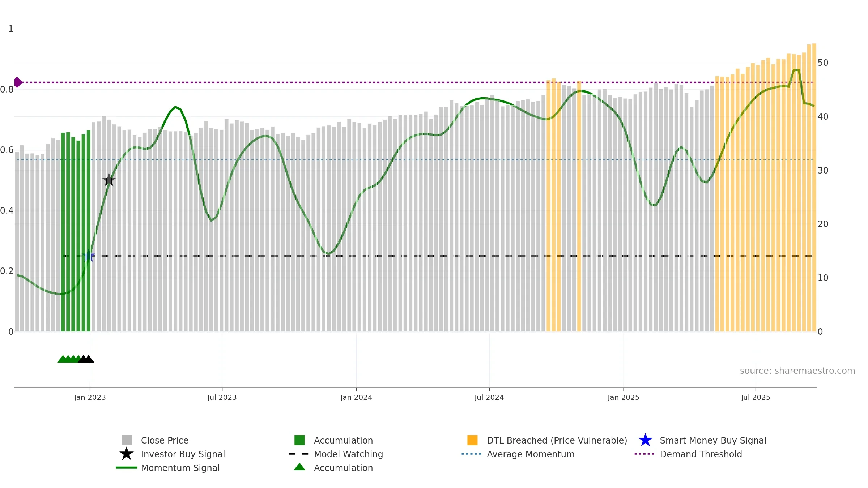Click the dashed Model Watching legend marker
Screen dimensions: 868x488
click(x=299, y=454)
